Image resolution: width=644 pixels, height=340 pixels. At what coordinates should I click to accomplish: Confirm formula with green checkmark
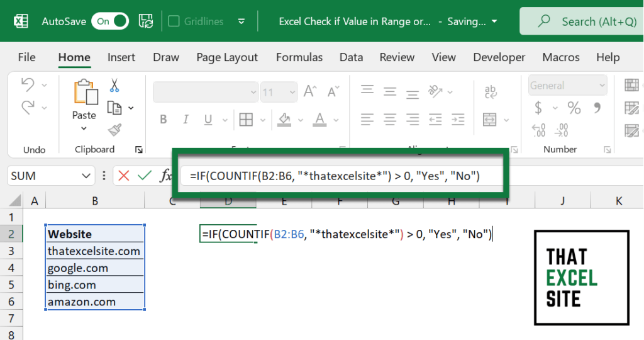tap(145, 176)
